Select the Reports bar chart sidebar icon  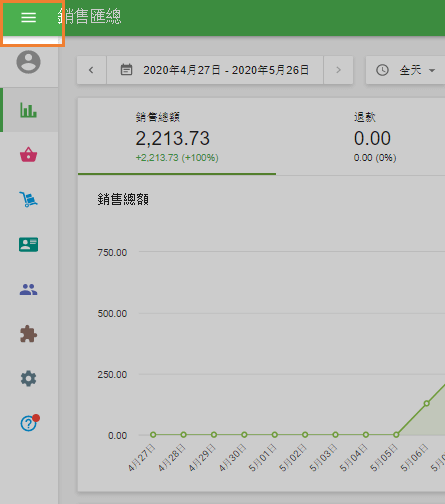[28, 110]
